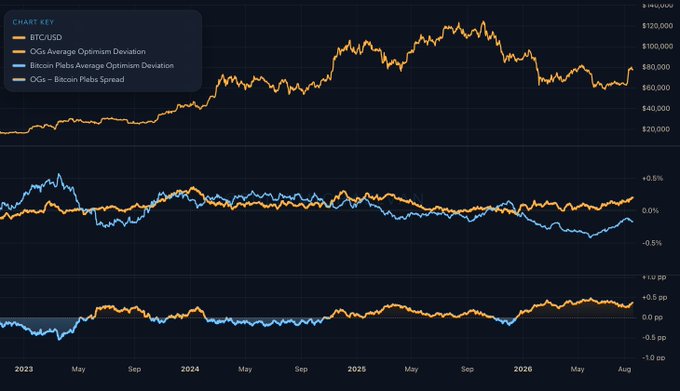Click the Aug time axis label

click(624, 369)
